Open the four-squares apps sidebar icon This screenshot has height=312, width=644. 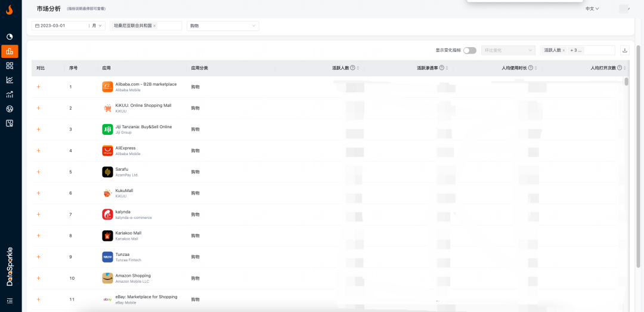pyautogui.click(x=10, y=66)
